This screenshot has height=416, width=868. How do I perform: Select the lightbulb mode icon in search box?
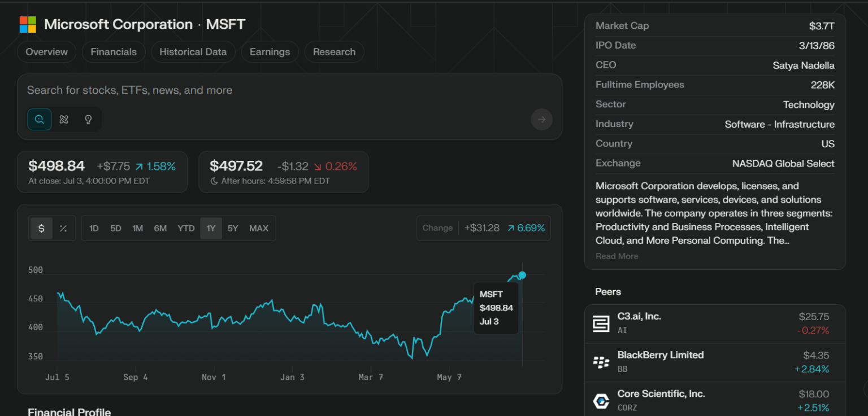tap(88, 119)
